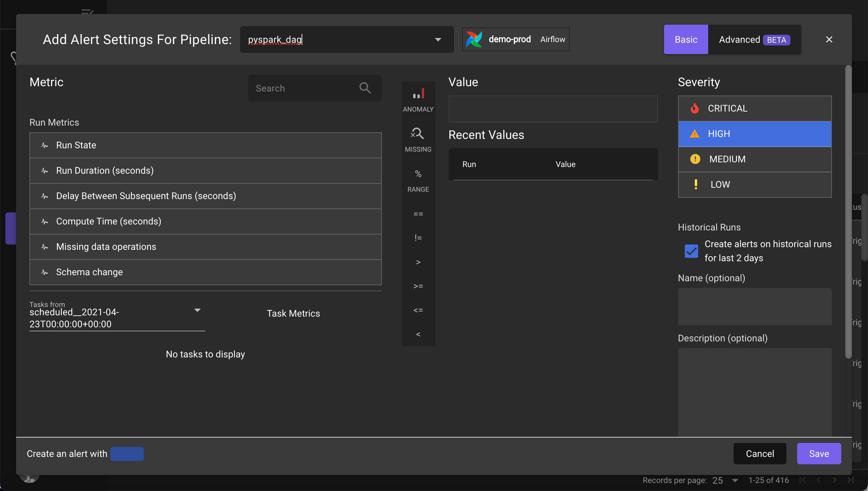Image resolution: width=868 pixels, height=491 pixels.
Task: Switch to the Basic tab
Action: click(x=685, y=39)
